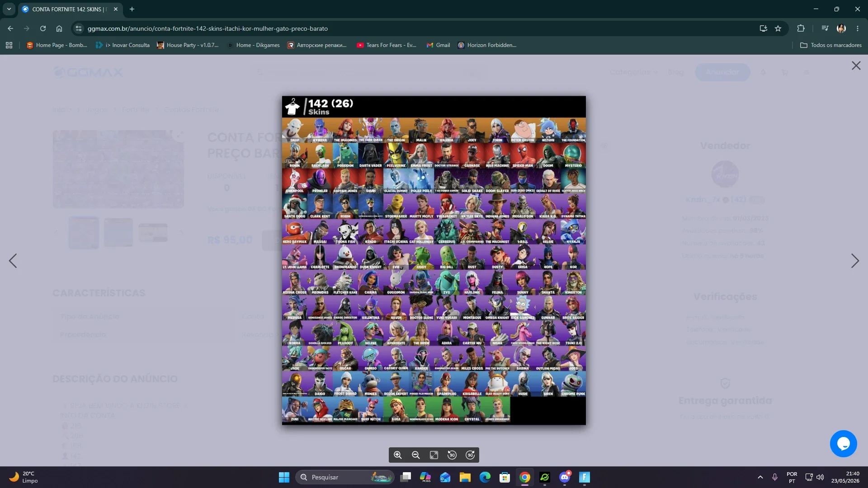Open Microsoft 365 app on taskbar
868x488 pixels.
[425, 477]
